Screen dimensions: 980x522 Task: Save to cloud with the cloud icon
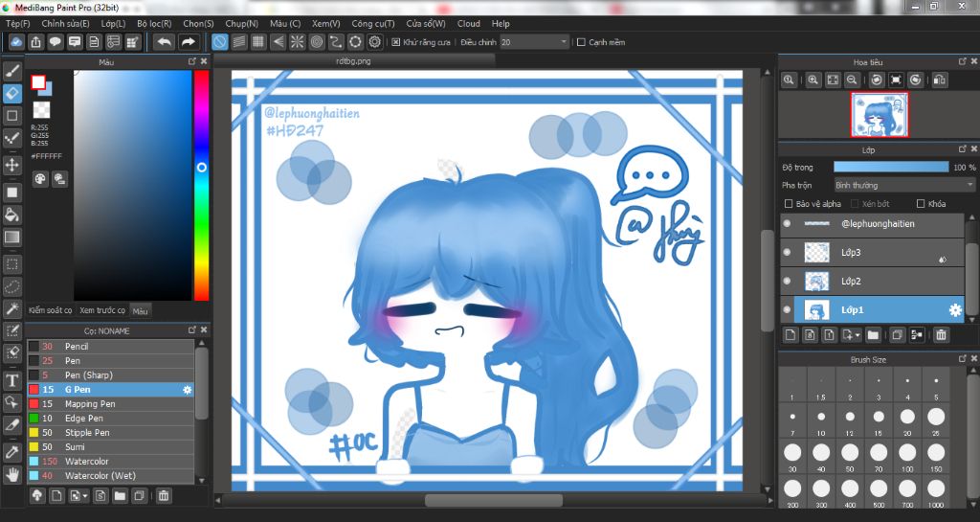click(16, 42)
